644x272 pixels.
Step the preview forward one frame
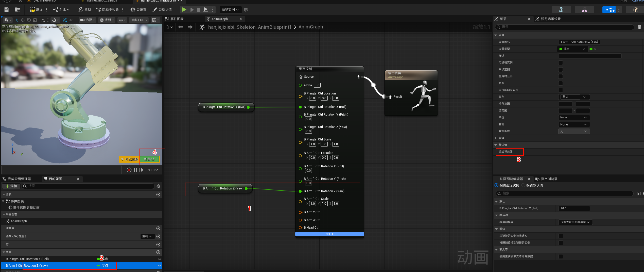coord(141,170)
